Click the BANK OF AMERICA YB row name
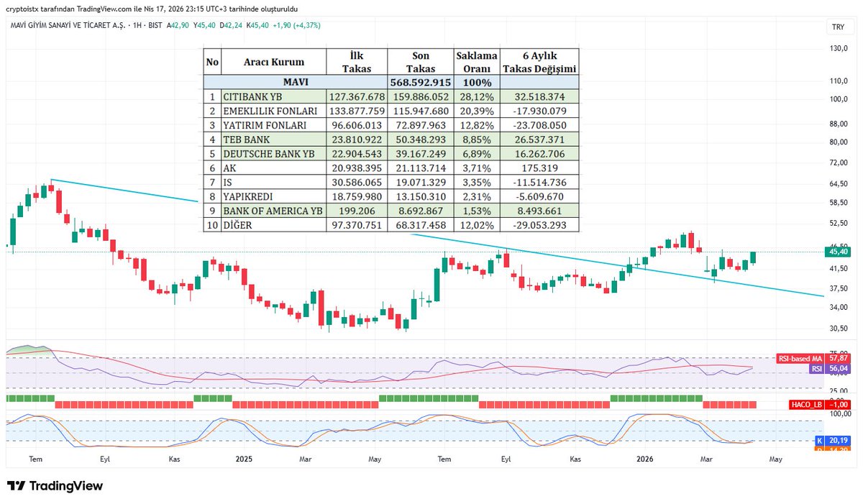Screen dimensions: 863x504 coord(273,211)
